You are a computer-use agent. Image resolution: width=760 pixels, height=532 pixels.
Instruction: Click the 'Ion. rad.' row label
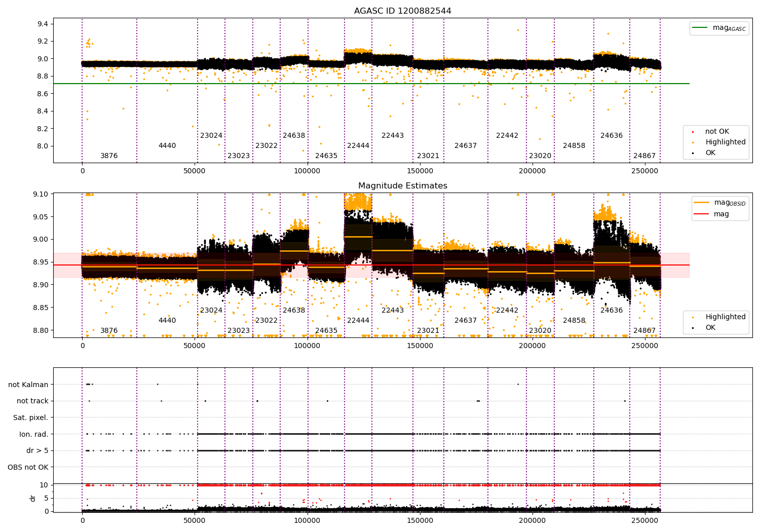[x=34, y=434]
